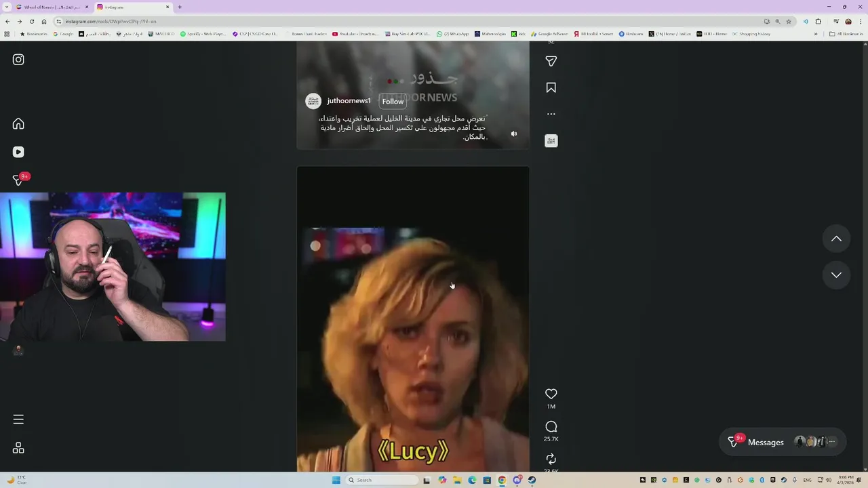Open the three-dot options for juthoornews1 reel

(551, 114)
